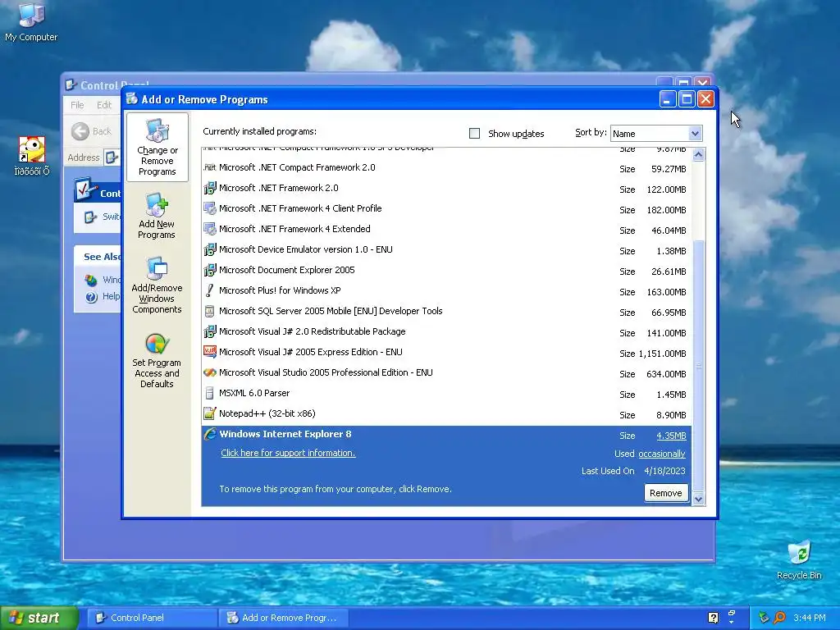Click SQL Server 2005 Mobile icon
Screen dimensions: 840x630
coord(209,311)
